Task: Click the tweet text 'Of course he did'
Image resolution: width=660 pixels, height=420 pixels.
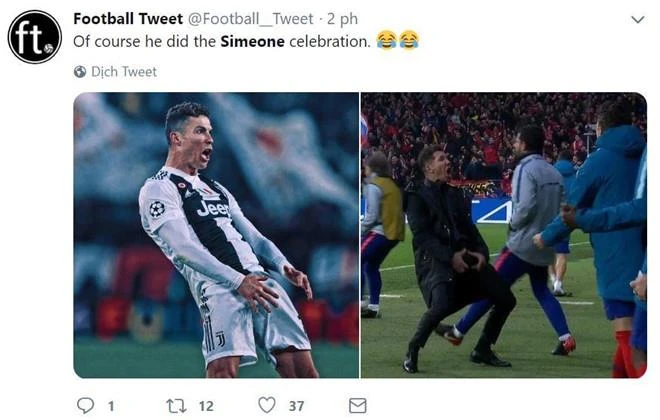Action: (x=140, y=41)
